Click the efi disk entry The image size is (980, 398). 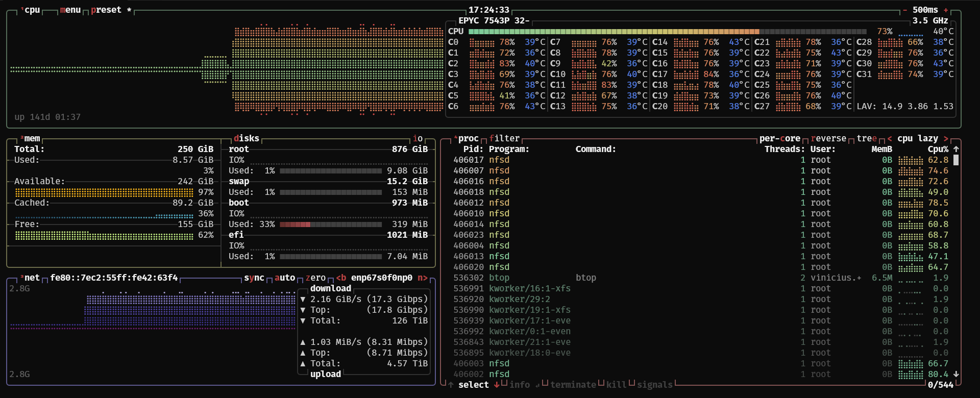328,235
